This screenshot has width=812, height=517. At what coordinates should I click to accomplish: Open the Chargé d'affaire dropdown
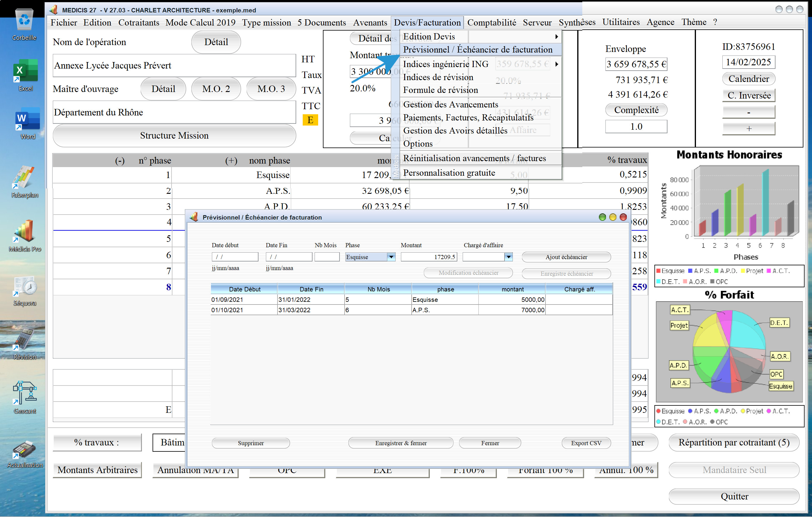(x=508, y=257)
